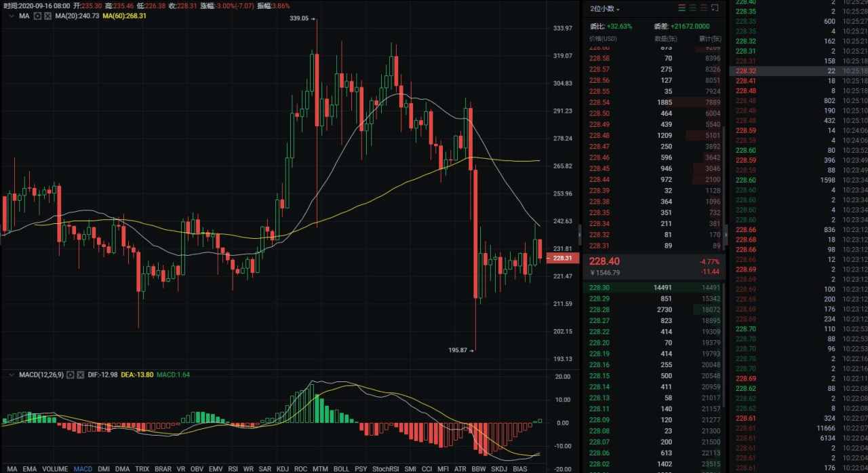
Task: Select the VOLUME indicator tab
Action: pos(55,469)
